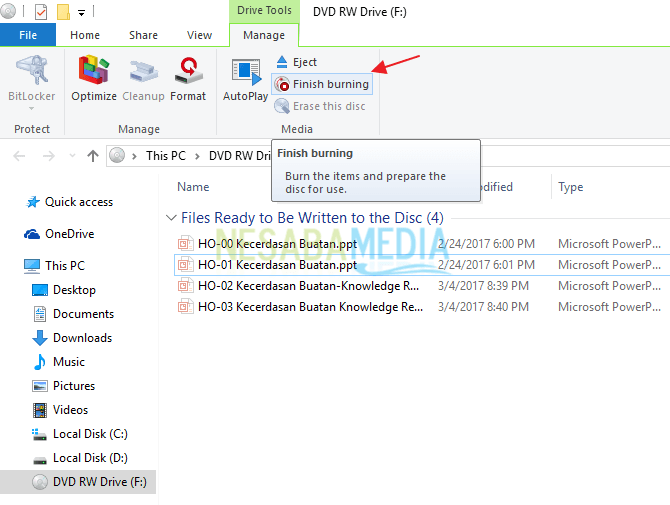Expand the chevron before This PC

click(x=134, y=156)
